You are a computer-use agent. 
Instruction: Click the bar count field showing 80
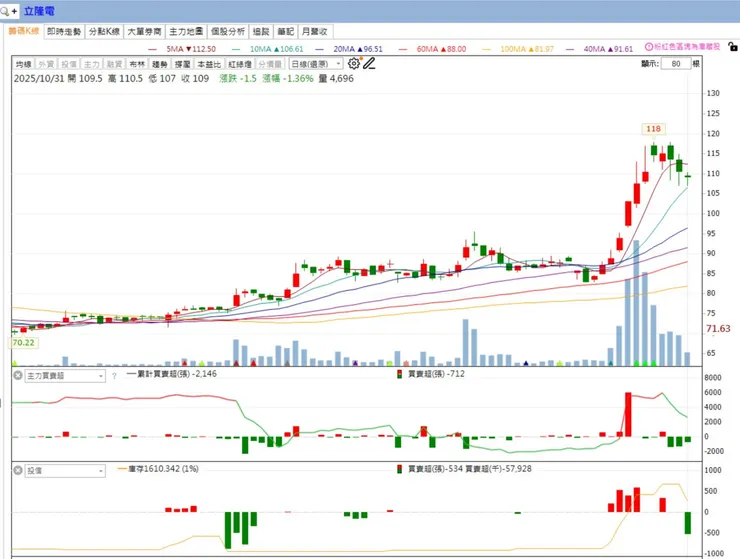pyautogui.click(x=676, y=64)
